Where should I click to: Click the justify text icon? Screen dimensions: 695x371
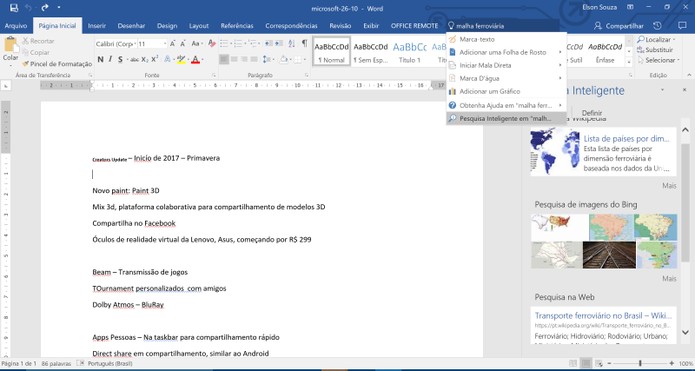tap(254, 59)
